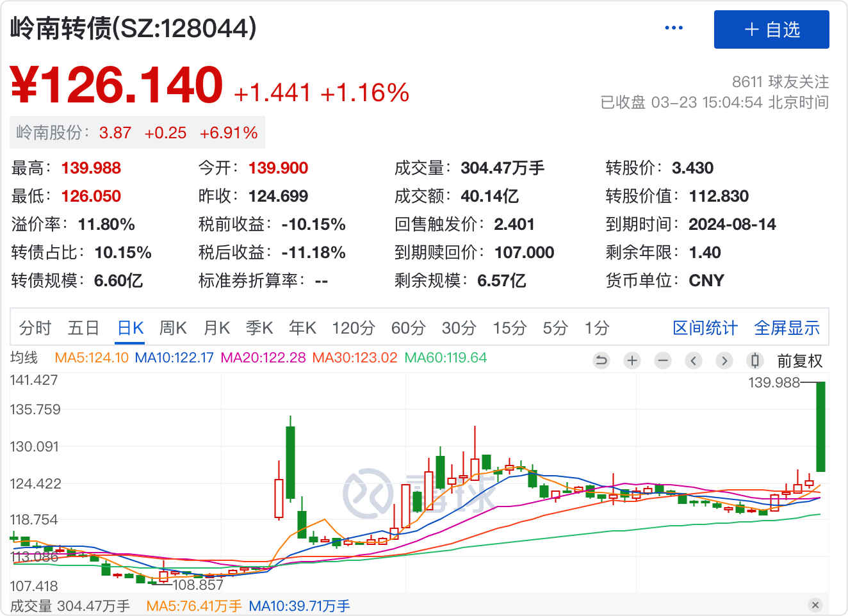The width and height of the screenshot is (848, 616).
Task: Open 区间统计 range statistics
Action: click(705, 328)
